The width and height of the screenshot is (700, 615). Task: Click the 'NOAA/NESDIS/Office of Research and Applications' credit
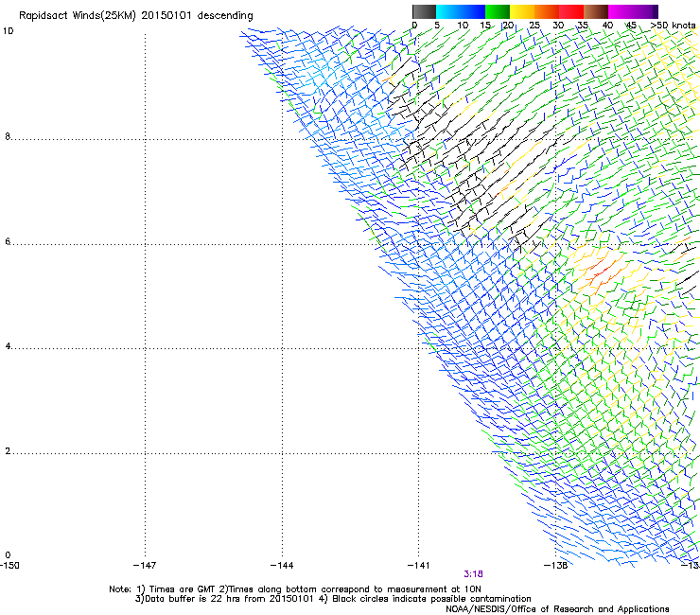[557, 609]
